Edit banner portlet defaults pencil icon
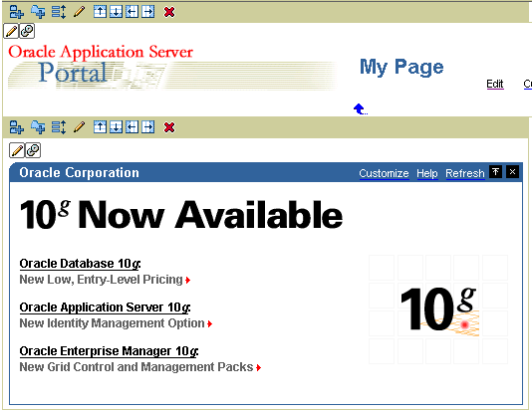Viewport: 532px width, 411px height. click(x=11, y=31)
